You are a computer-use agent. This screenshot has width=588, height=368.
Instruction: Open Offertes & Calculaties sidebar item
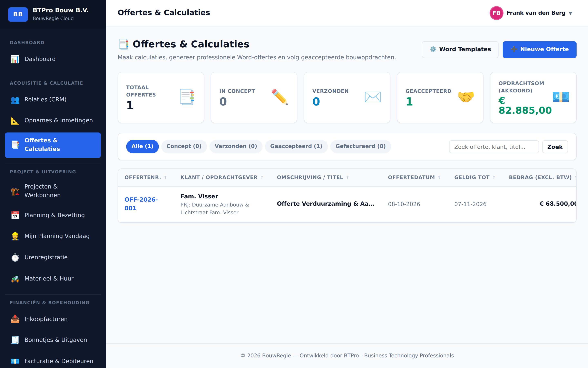click(x=53, y=145)
